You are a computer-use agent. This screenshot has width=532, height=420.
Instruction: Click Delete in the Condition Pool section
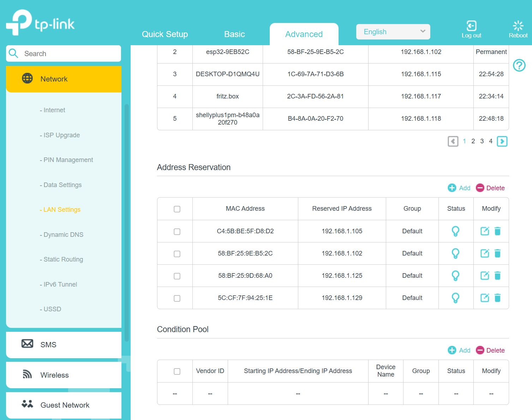click(490, 350)
